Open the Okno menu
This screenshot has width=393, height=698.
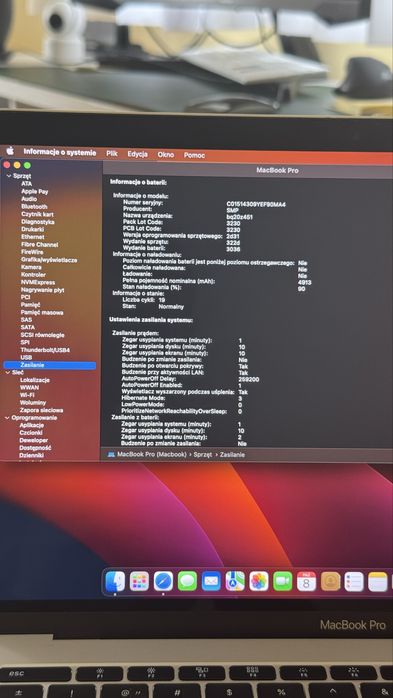[166, 155]
